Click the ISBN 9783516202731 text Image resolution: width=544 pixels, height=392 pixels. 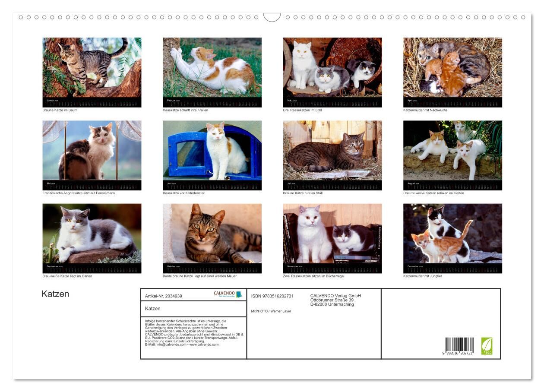pos(272,296)
